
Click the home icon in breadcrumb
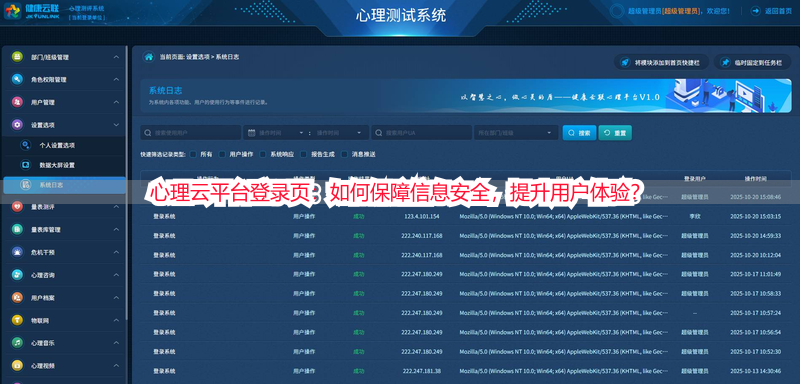pos(148,57)
